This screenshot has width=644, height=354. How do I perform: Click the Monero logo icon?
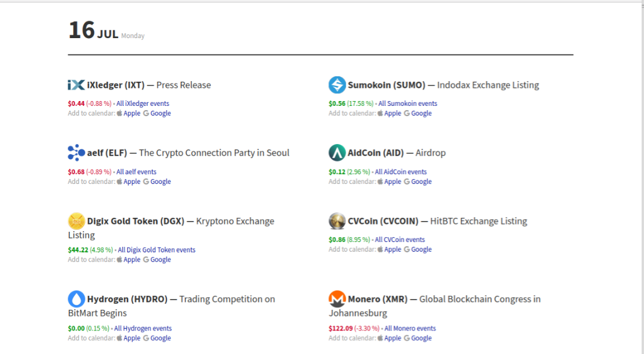[x=337, y=299]
